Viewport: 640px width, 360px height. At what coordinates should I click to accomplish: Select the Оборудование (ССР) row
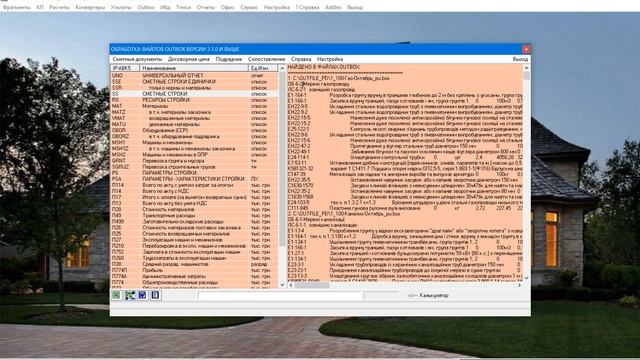(x=194, y=130)
